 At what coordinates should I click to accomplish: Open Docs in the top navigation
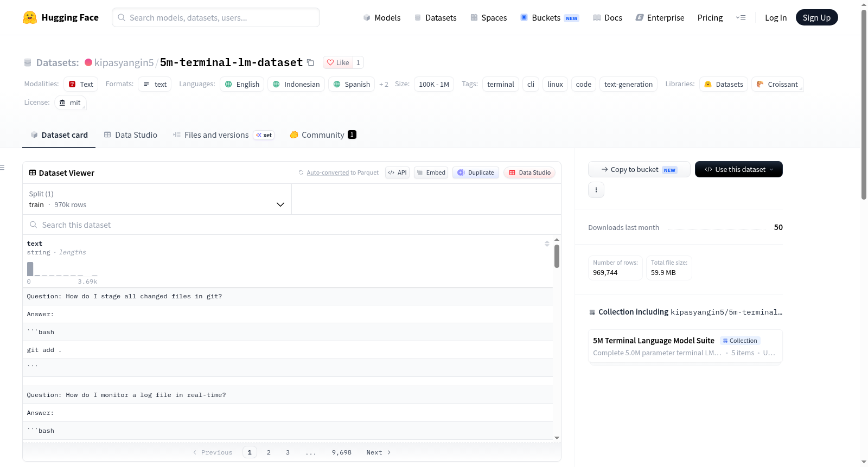(x=608, y=17)
